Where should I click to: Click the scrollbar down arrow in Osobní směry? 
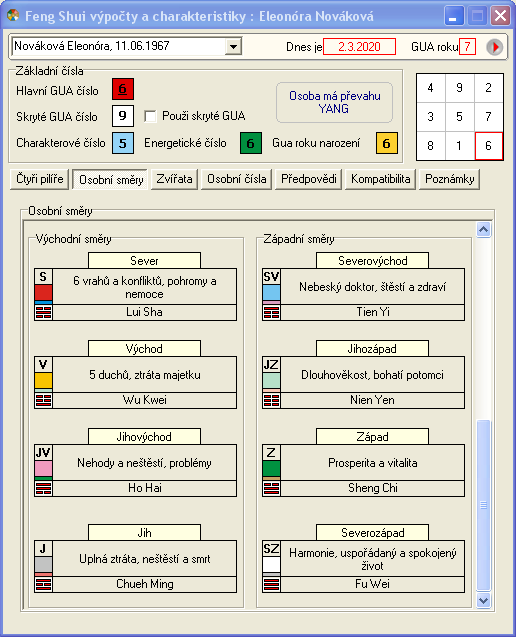483,600
